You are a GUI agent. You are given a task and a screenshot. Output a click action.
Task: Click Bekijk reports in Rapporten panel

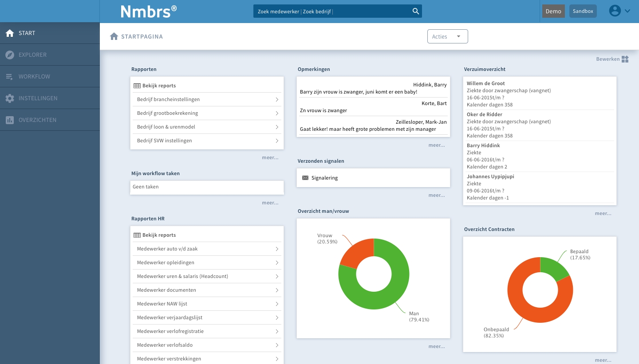click(x=159, y=86)
